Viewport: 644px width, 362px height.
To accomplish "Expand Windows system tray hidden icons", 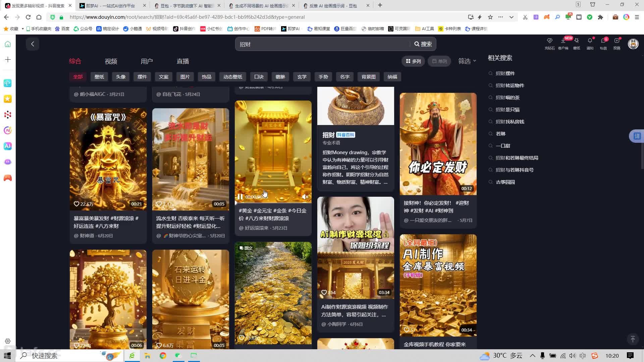I will 532,356.
